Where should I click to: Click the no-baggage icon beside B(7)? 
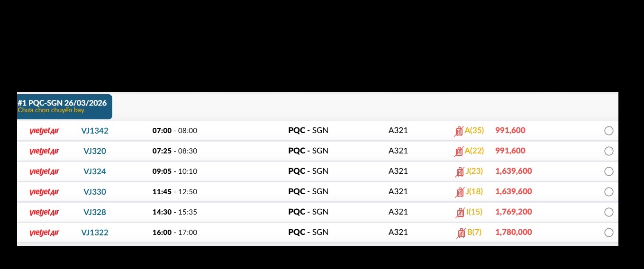(461, 233)
